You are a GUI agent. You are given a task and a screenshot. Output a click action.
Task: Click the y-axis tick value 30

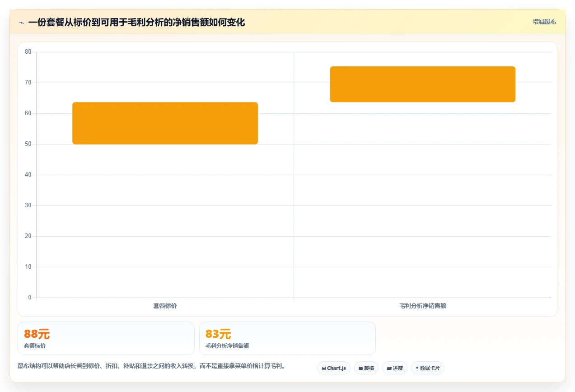28,205
